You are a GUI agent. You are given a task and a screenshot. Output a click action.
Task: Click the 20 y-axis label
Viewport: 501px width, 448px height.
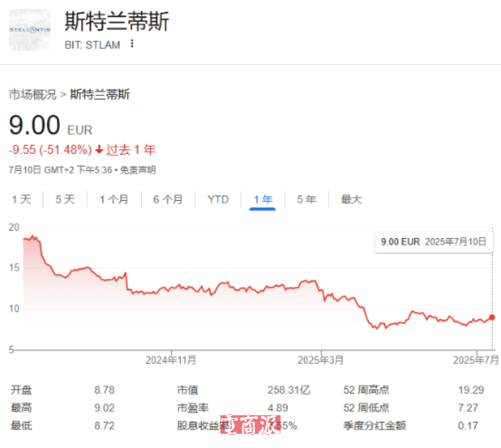pyautogui.click(x=14, y=227)
